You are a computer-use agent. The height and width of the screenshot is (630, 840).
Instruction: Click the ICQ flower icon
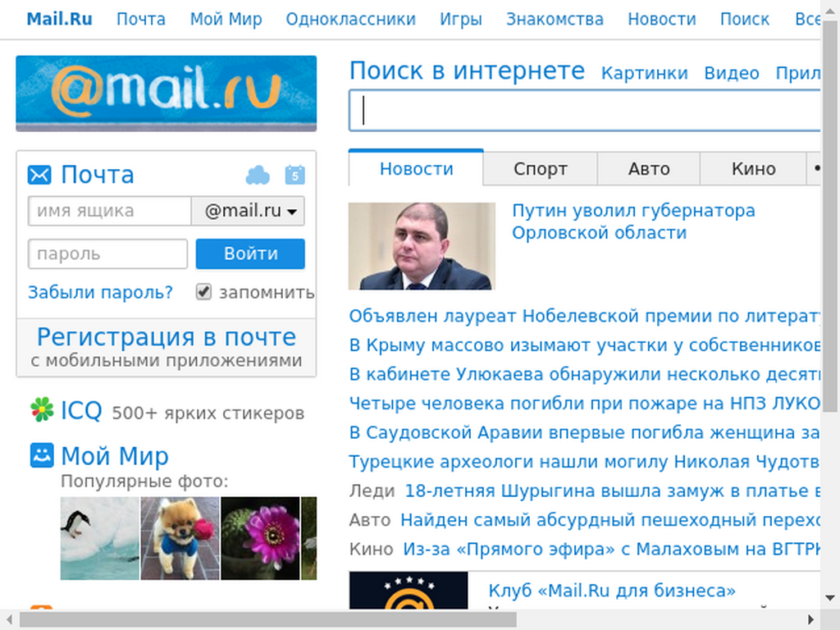click(42, 410)
